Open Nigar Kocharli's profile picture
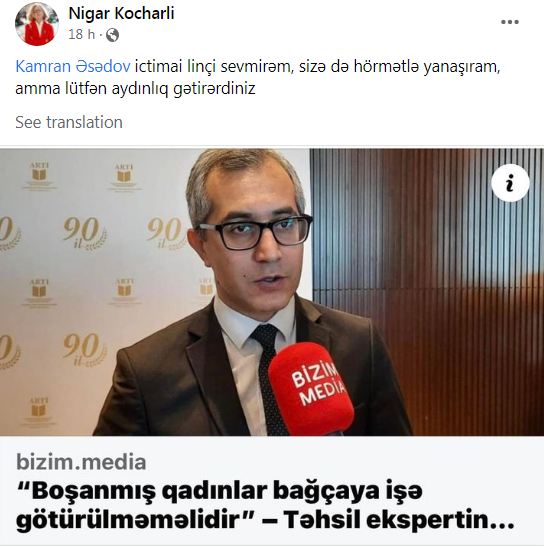 pyautogui.click(x=37, y=24)
